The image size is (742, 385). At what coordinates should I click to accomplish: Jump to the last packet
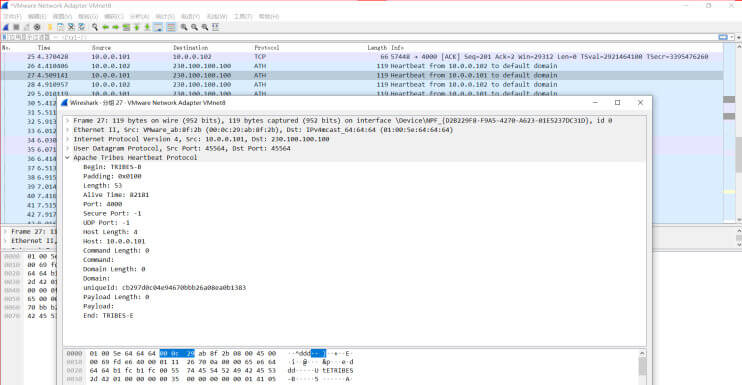coord(147,27)
